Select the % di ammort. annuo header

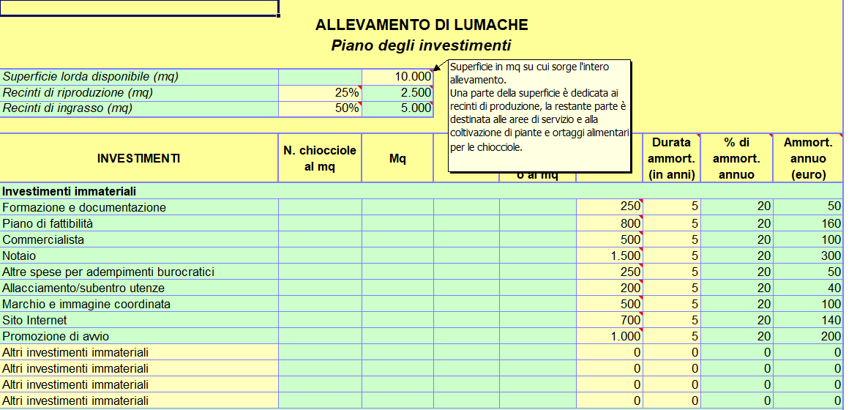pyautogui.click(x=737, y=158)
